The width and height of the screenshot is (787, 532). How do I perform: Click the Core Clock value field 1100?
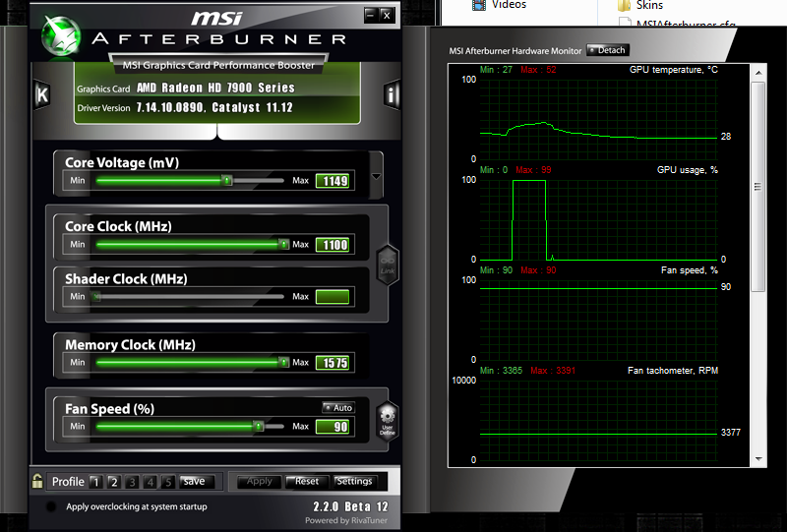(333, 245)
